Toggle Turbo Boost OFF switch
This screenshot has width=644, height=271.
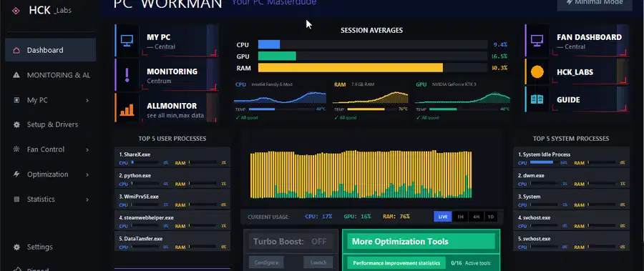(318, 242)
